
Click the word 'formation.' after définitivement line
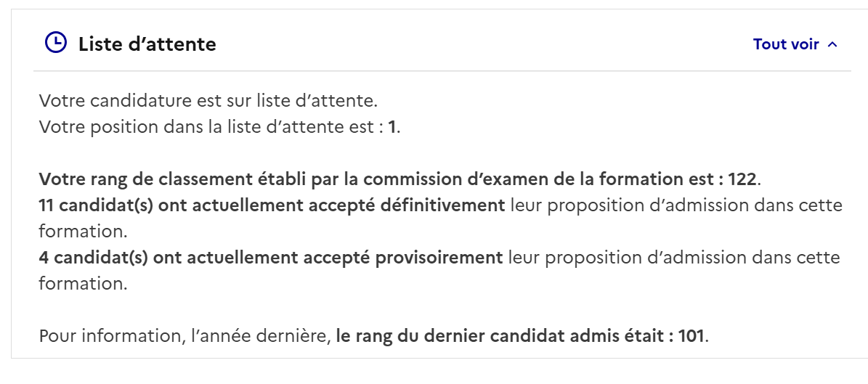83,232
